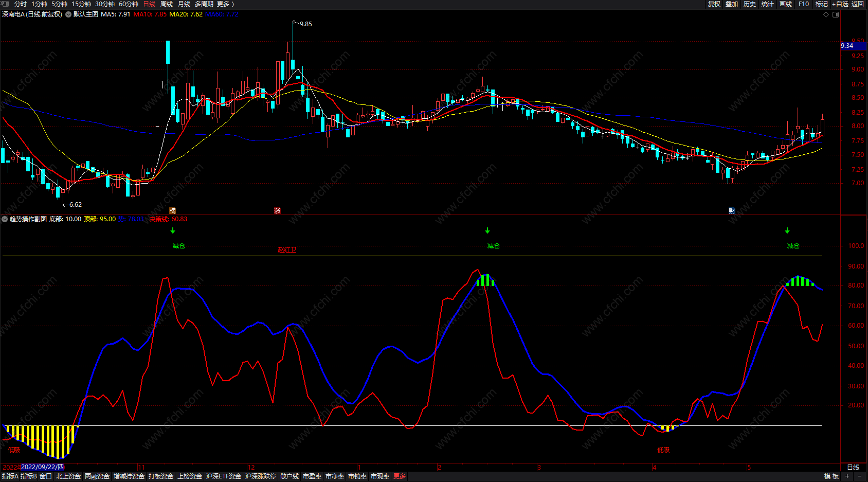Viewport: 868px width, 482px height.
Task: Click the top-left toolbar collapse icon
Action: [x=5, y=4]
